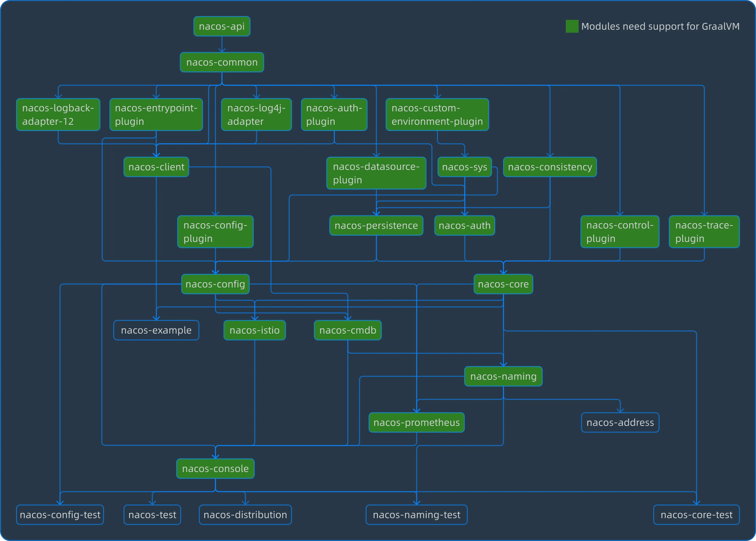
Task: Select the nacos-naming-test module
Action: click(x=417, y=515)
